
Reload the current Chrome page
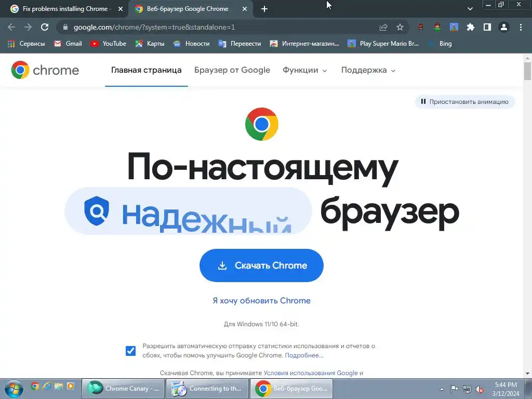tap(45, 27)
